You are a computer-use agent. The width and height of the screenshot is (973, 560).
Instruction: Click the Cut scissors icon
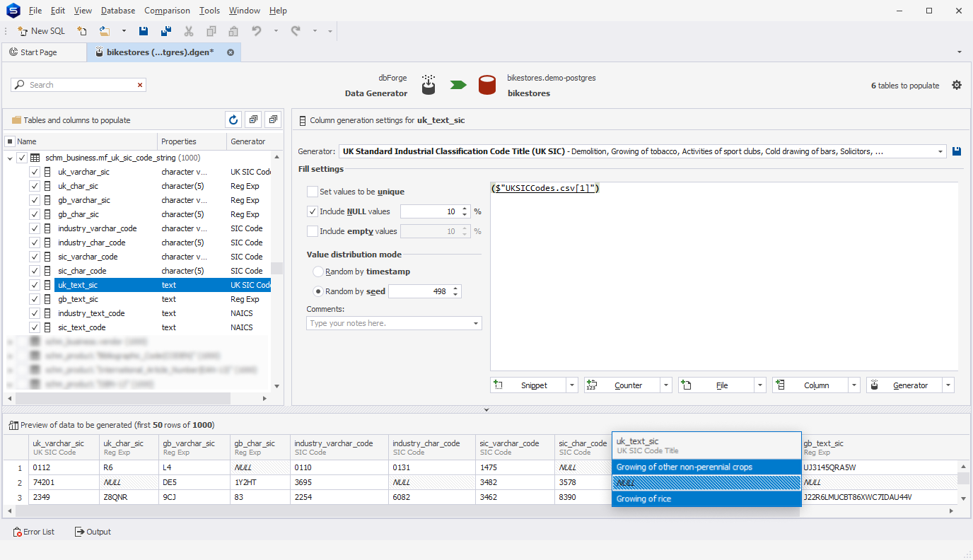click(189, 31)
